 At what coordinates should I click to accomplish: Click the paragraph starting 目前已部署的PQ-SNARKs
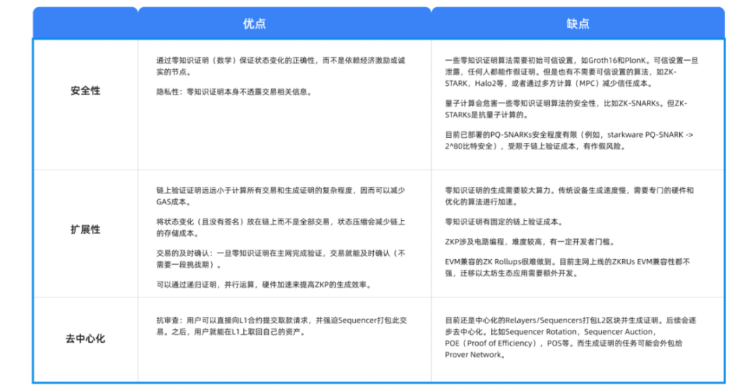click(x=569, y=141)
